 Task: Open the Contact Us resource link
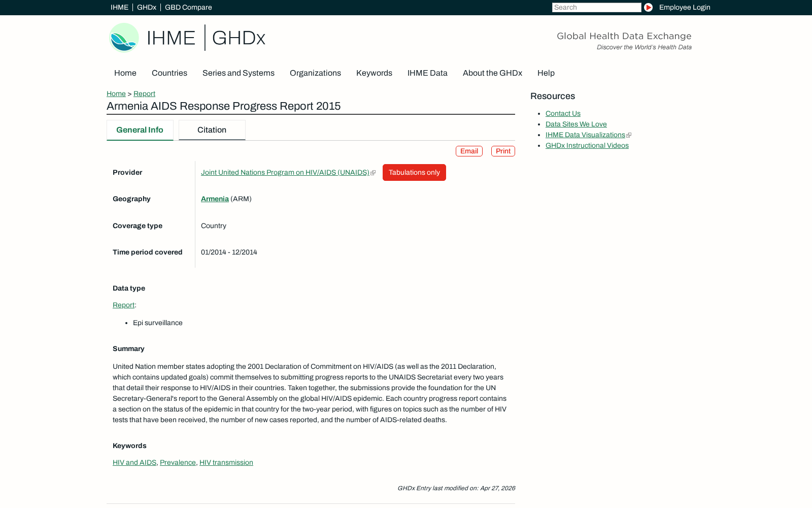click(x=563, y=114)
